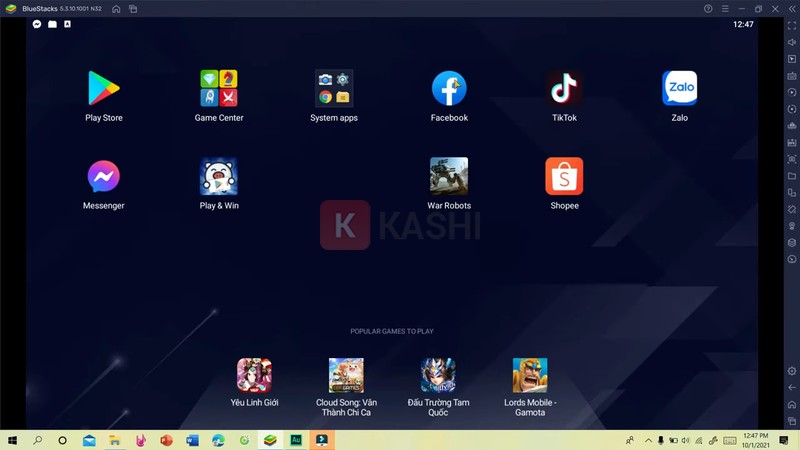800x450 pixels.
Task: Open the BlueStacks settings gear
Action: 792,371
